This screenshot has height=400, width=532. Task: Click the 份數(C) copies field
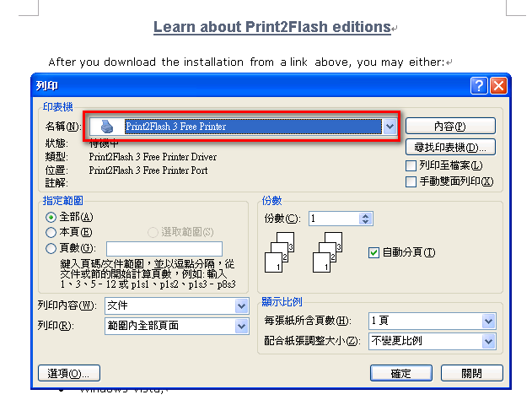(334, 219)
